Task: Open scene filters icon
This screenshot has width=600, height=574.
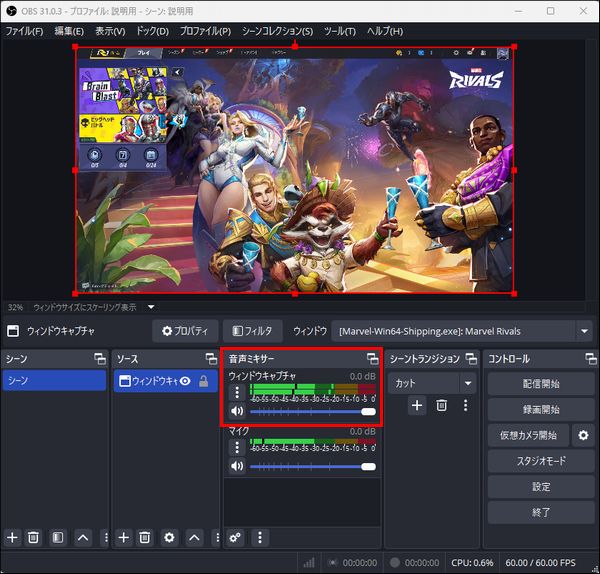Action: [x=58, y=538]
